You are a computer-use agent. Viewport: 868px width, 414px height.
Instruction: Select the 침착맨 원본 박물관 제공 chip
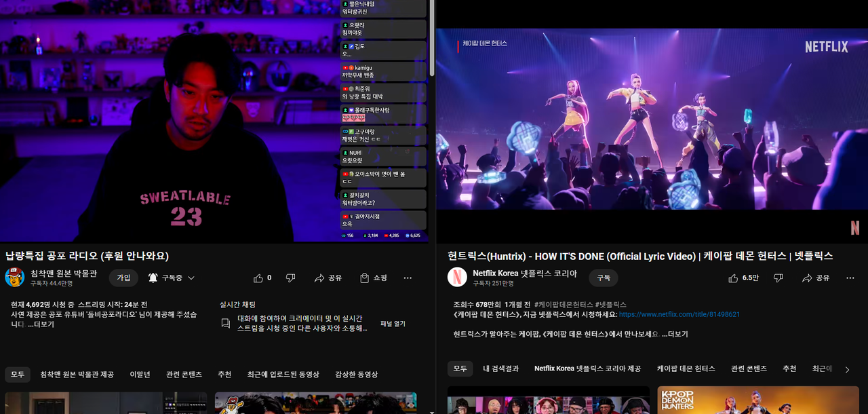click(77, 375)
